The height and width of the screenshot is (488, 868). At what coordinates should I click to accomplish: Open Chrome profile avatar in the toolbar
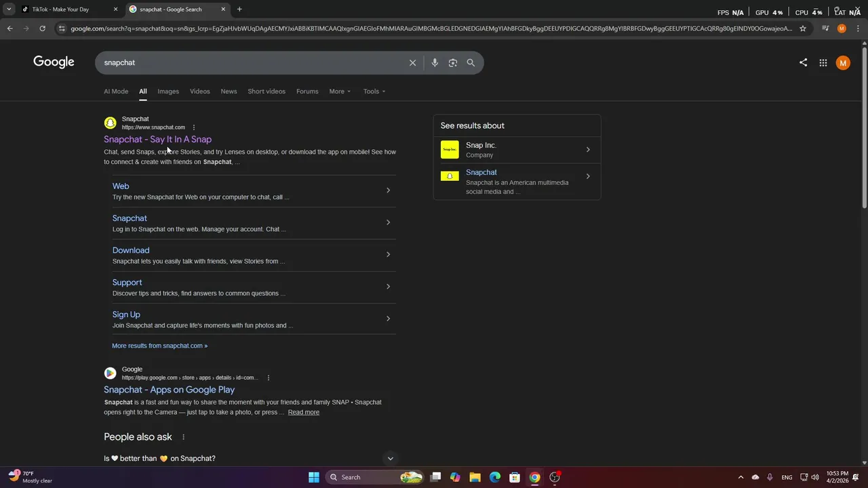tap(842, 28)
